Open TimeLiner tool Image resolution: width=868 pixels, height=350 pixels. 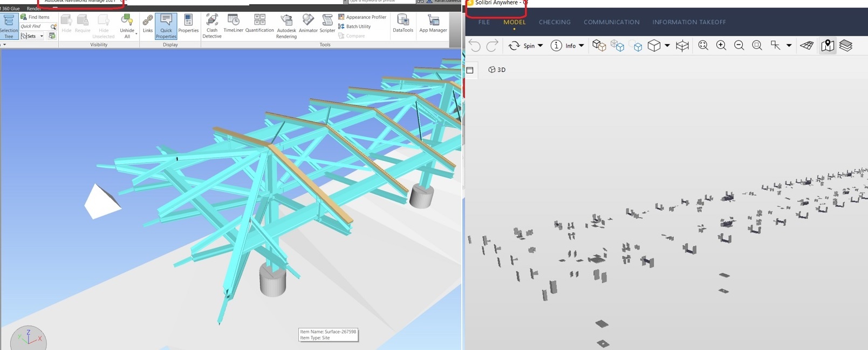234,24
